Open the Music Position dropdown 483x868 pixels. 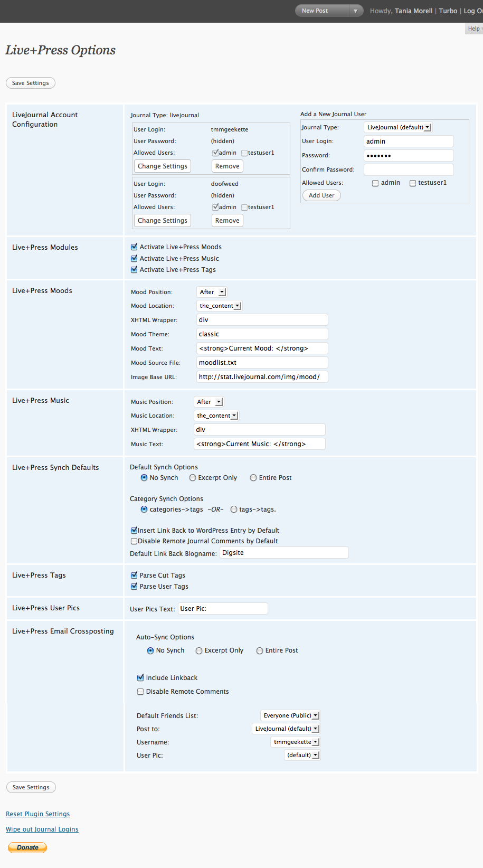click(209, 402)
